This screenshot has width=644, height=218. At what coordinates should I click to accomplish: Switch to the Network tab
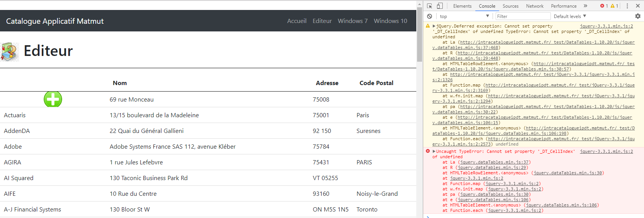[535, 6]
